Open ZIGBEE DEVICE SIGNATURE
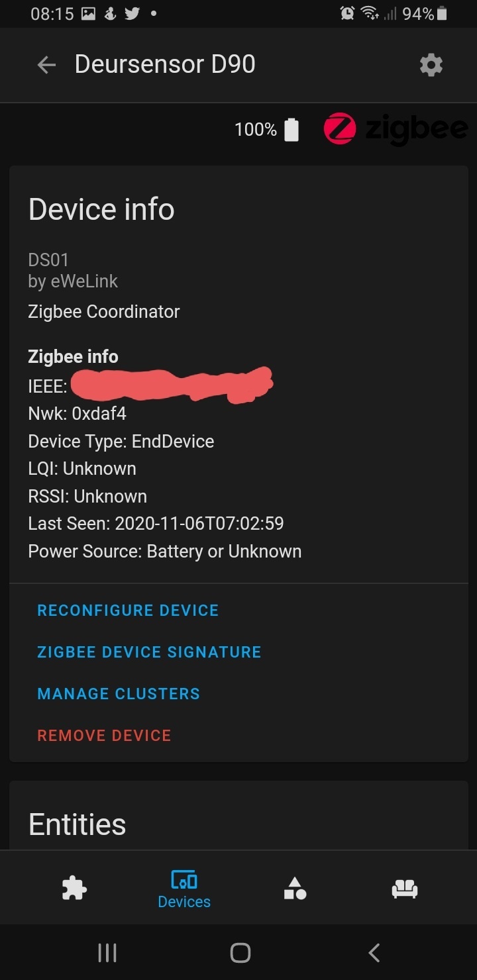Image resolution: width=477 pixels, height=980 pixels. [149, 652]
